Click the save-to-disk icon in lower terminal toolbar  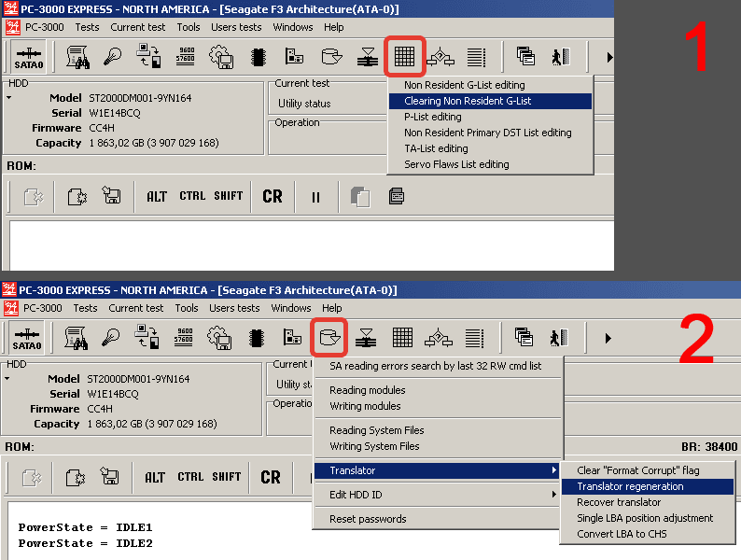point(109,476)
